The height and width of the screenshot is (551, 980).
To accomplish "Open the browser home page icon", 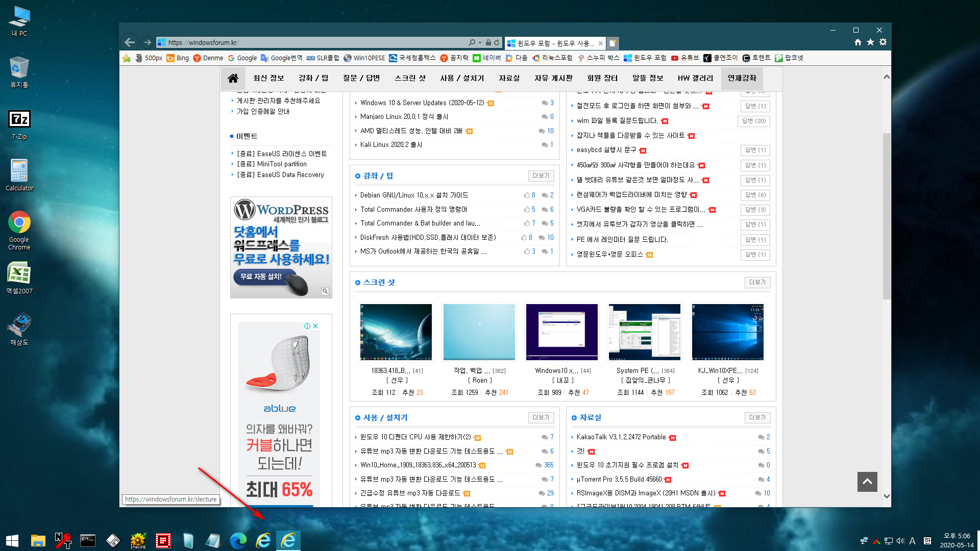I will [x=858, y=42].
